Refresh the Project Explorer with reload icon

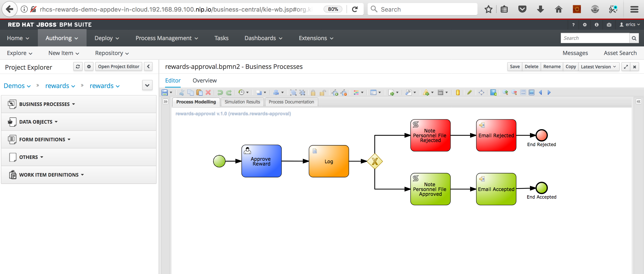click(x=78, y=67)
